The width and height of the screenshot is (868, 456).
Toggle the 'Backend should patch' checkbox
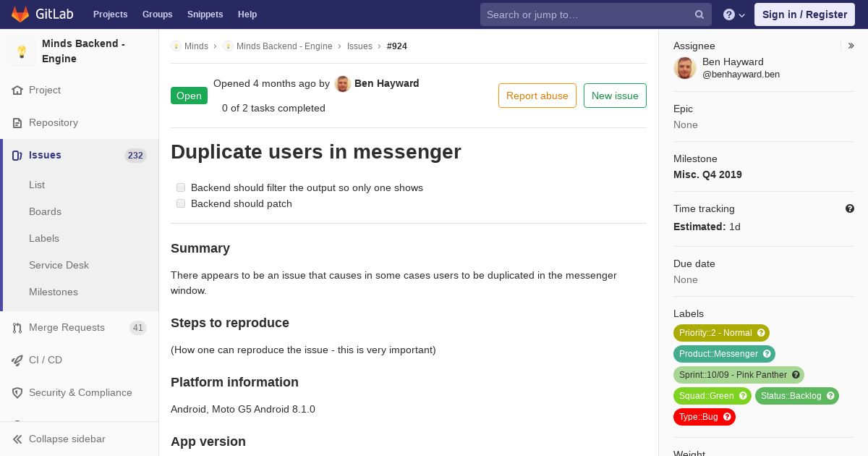[181, 203]
